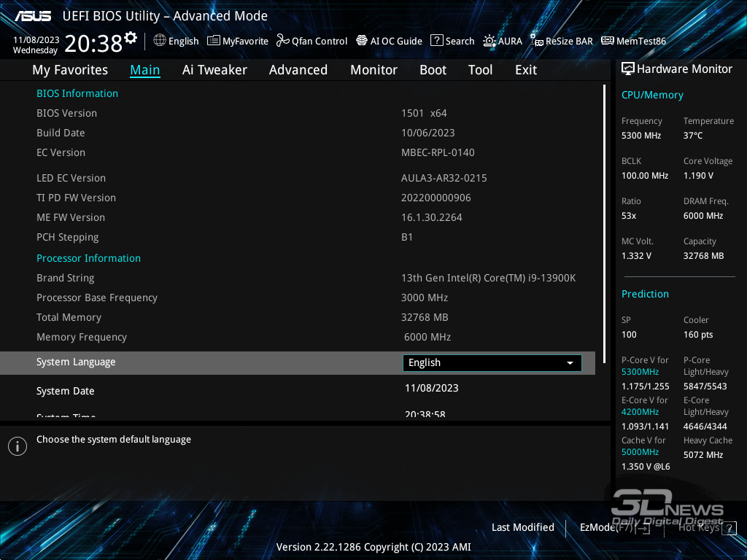Click the ASUS logo
This screenshot has width=747, height=560.
32,16
